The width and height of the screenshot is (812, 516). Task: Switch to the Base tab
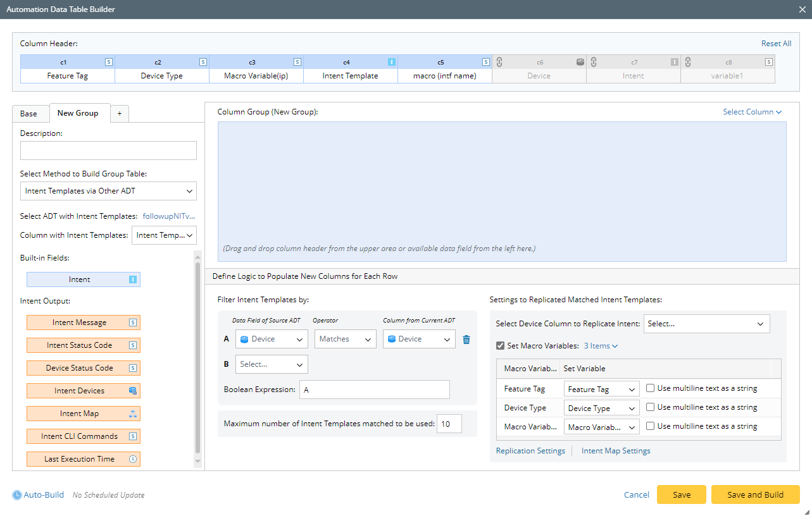pos(28,114)
